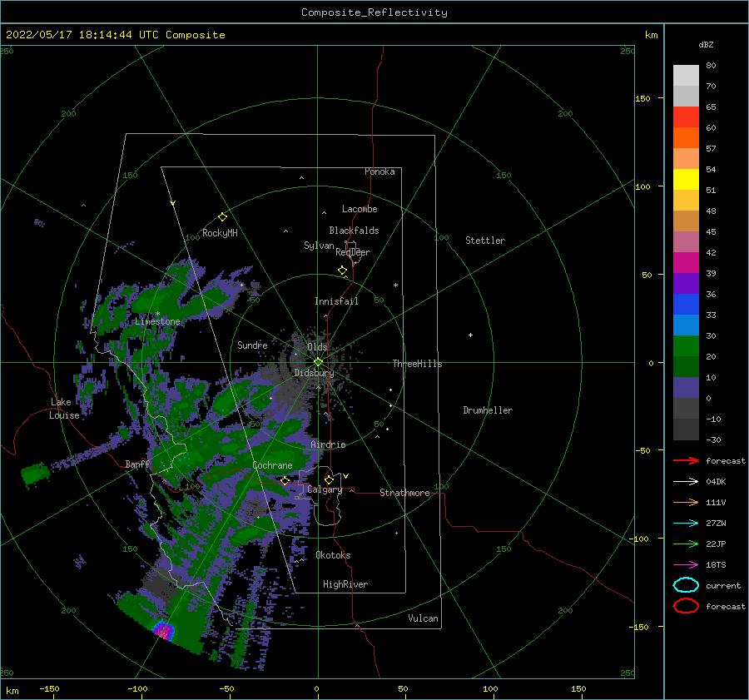Click the yellow diamond marker beside RockyMH
This screenshot has width=749, height=700.
click(222, 217)
